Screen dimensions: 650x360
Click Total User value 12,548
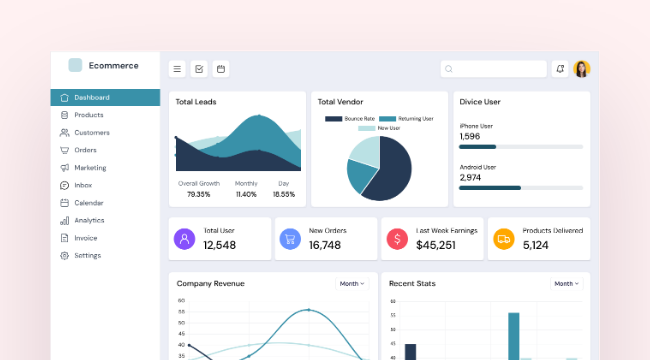click(x=220, y=246)
